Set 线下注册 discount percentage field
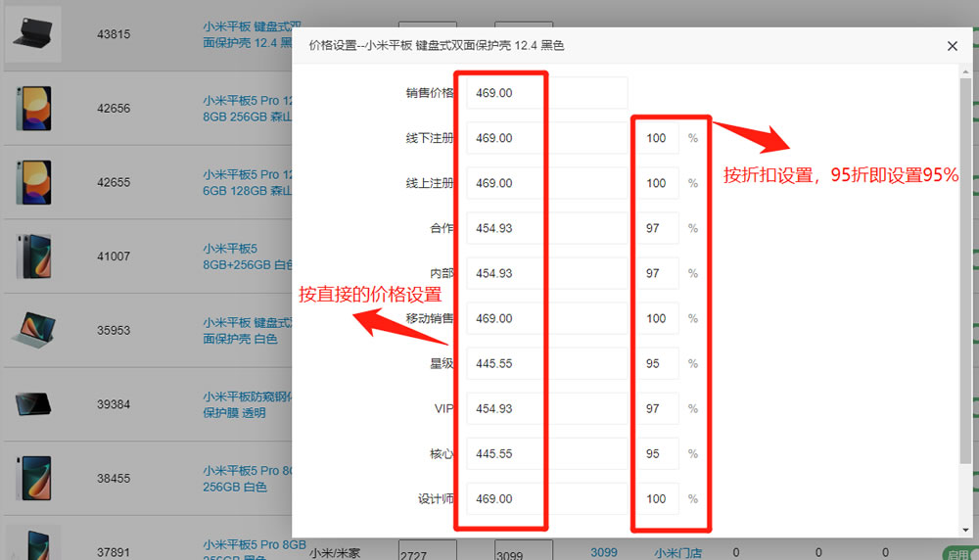This screenshot has height=560, width=979. 658,138
